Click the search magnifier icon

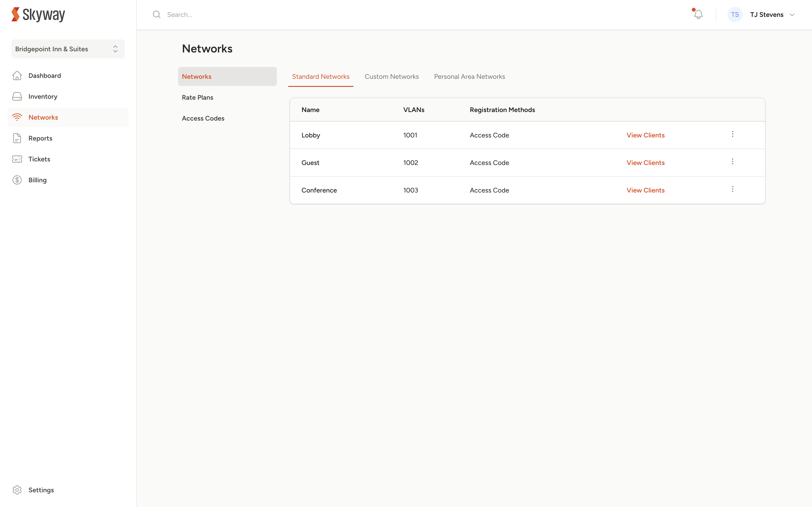click(157, 14)
